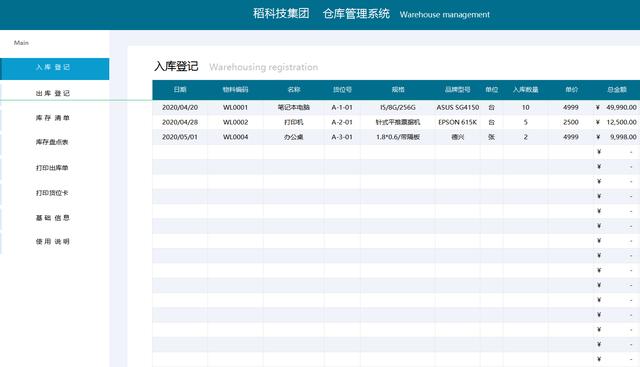
Task: Open the 入库登记 sidebar item
Action: tap(55, 69)
